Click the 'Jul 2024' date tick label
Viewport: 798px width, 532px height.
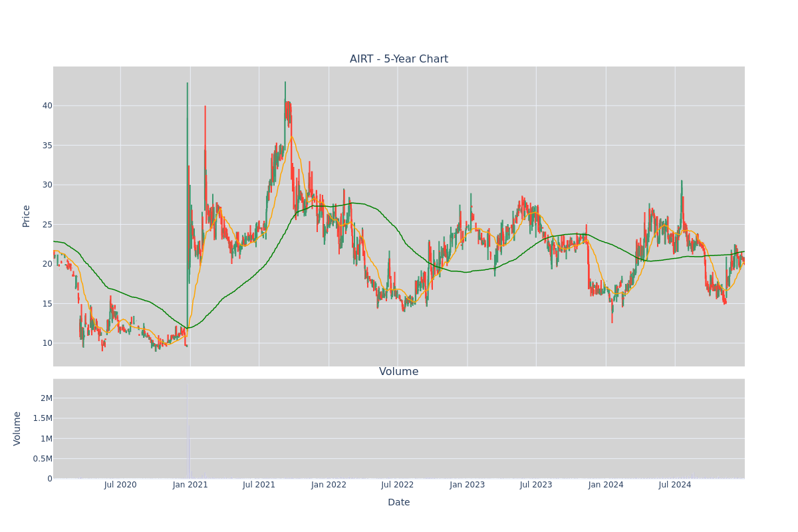click(675, 485)
